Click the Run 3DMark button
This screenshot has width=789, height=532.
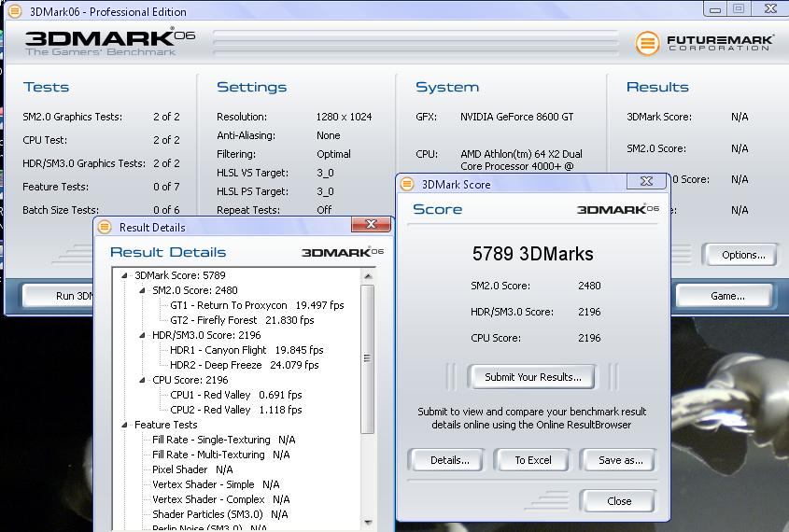[x=59, y=296]
